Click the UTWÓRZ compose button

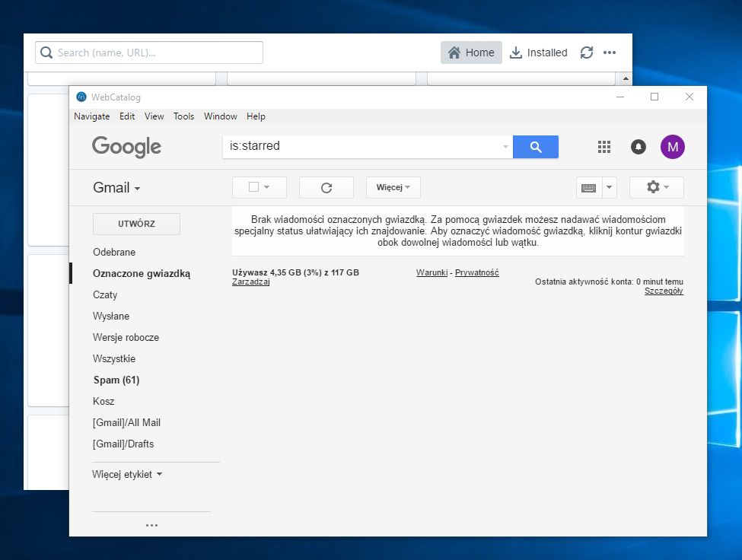(x=136, y=224)
